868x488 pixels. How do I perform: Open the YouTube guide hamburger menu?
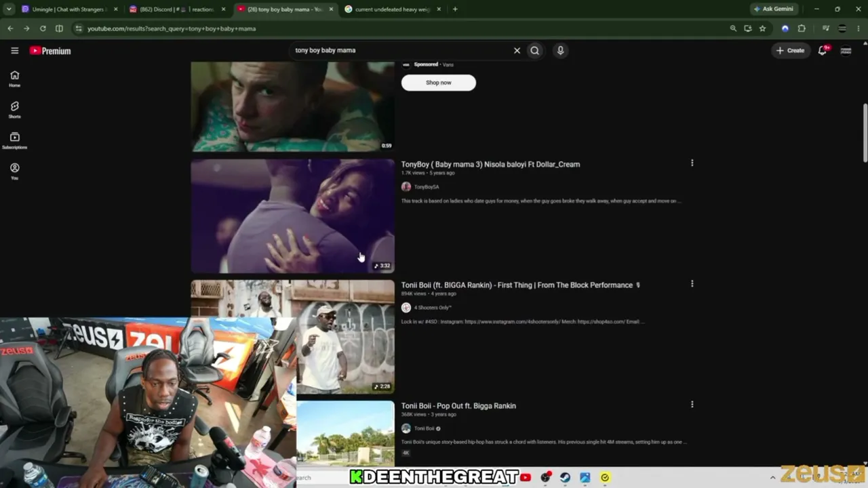point(14,51)
